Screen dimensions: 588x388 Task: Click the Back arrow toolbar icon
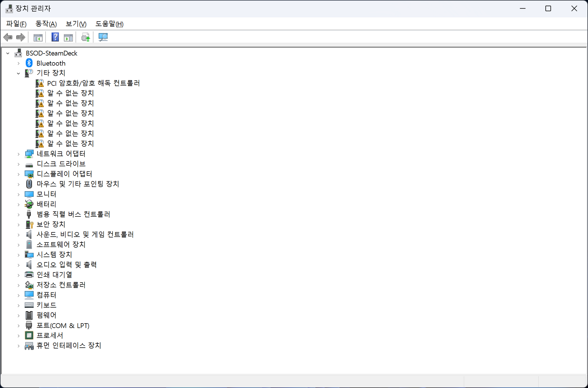tap(8, 37)
